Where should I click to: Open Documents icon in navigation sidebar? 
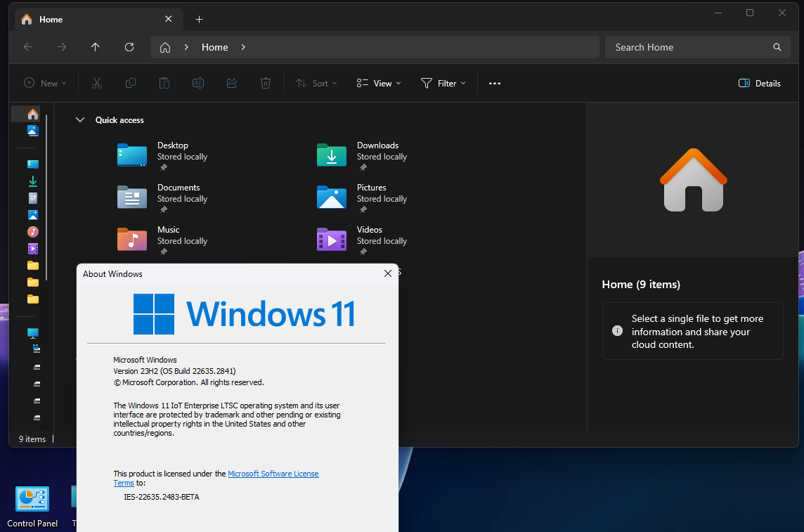click(x=33, y=198)
